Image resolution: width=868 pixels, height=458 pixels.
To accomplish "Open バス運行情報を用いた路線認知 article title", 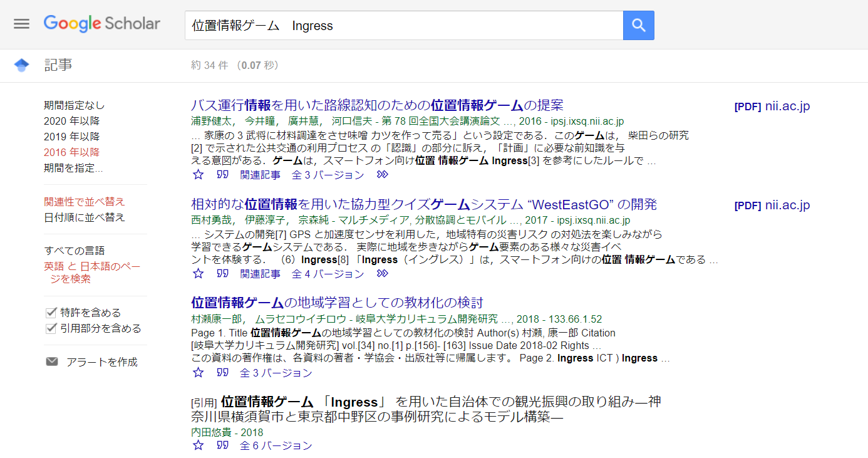I will (x=377, y=105).
